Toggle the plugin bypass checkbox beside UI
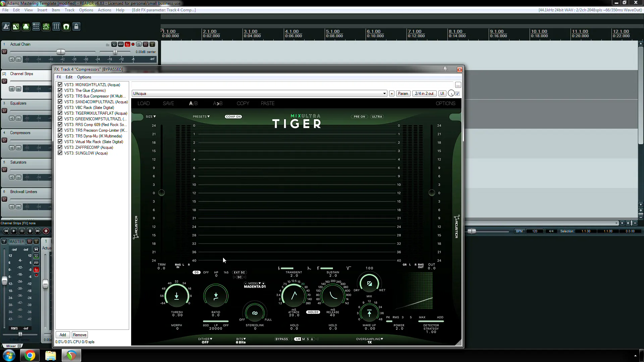 pyautogui.click(x=458, y=94)
